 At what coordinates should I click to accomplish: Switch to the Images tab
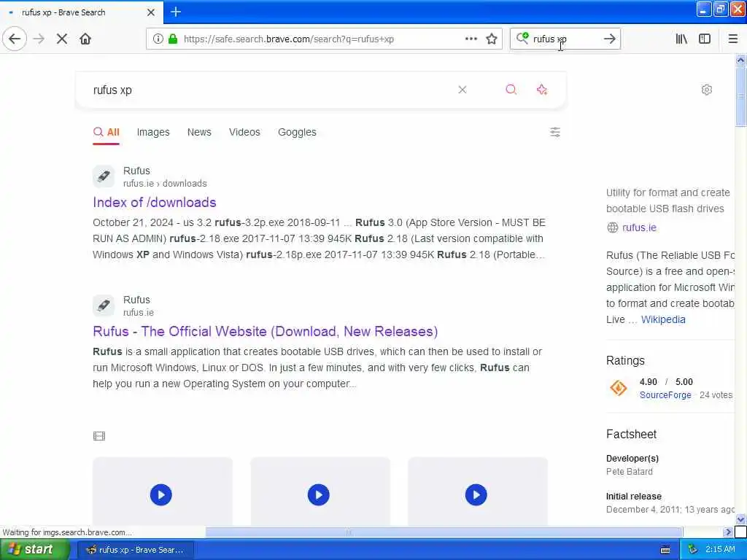click(x=153, y=132)
